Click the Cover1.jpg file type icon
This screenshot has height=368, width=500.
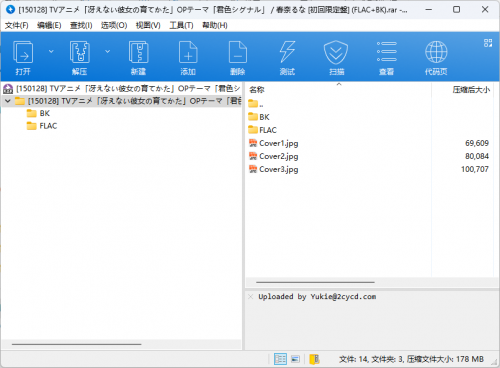click(253, 143)
